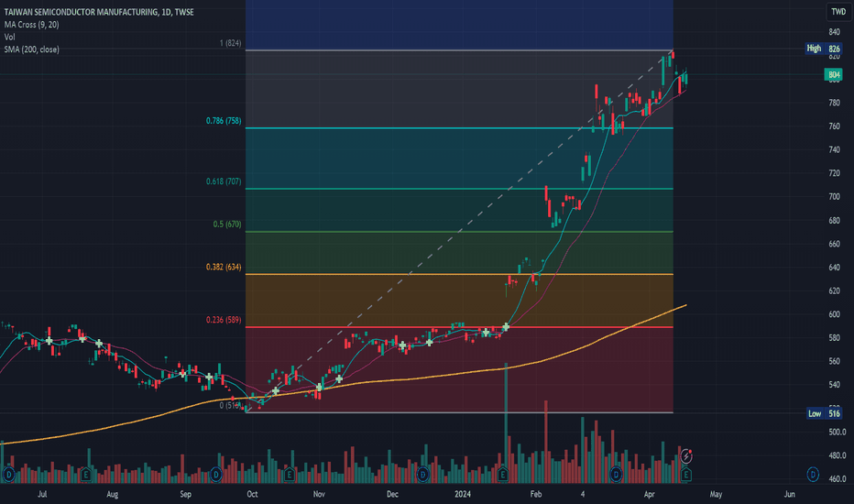This screenshot has width=854, height=504.
Task: Click the 700 price axis label
Action: (x=834, y=197)
